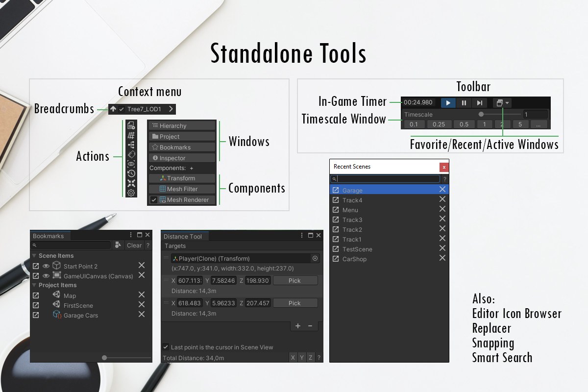The width and height of the screenshot is (588, 392).
Task: Remove a distance point with minus
Action: pos(310,326)
